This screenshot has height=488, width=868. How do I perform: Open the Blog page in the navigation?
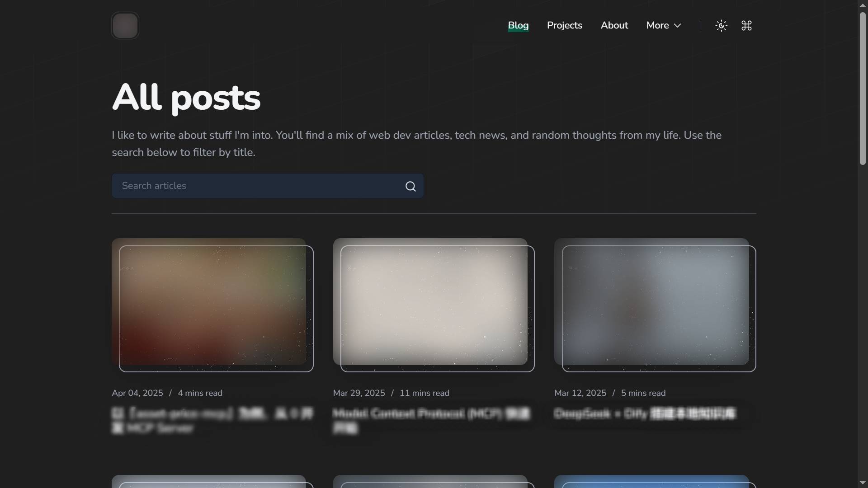pos(518,26)
